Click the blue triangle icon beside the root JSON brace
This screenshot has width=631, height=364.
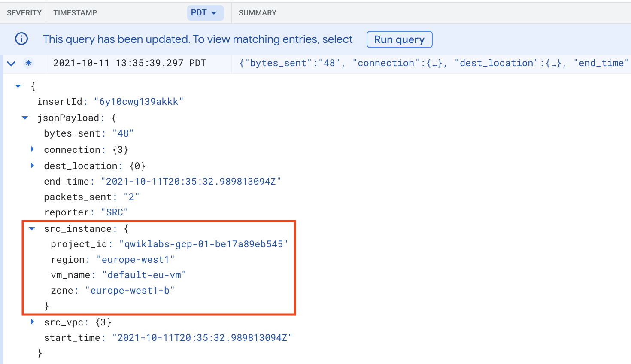click(18, 85)
